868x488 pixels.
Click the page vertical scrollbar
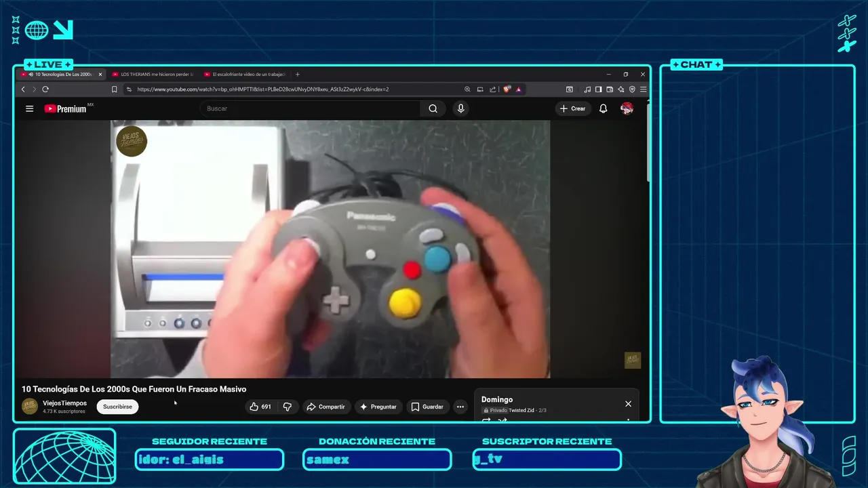648,142
